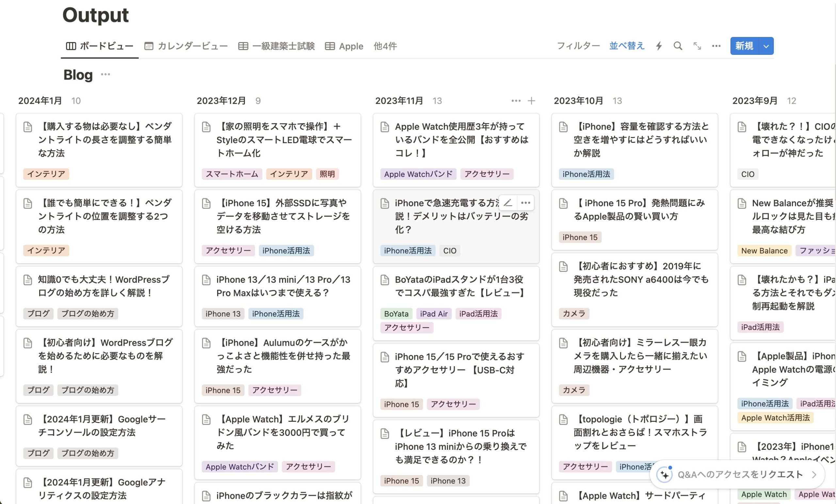Click the lightning bolt automation icon
The width and height of the screenshot is (836, 504).
659,46
